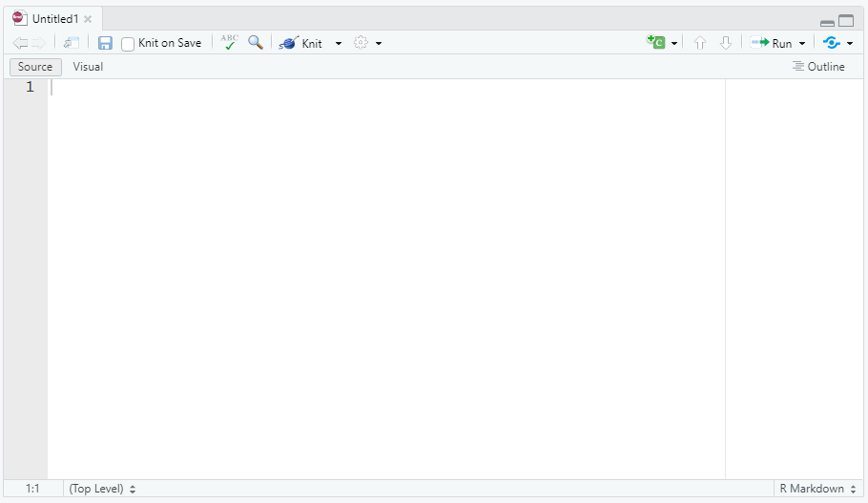Close the Untitled1 tab
This screenshot has height=503, width=868.
tap(88, 19)
